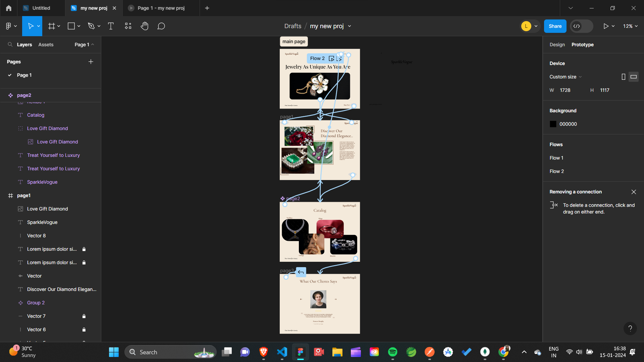Switch to the Design tab

point(557,45)
